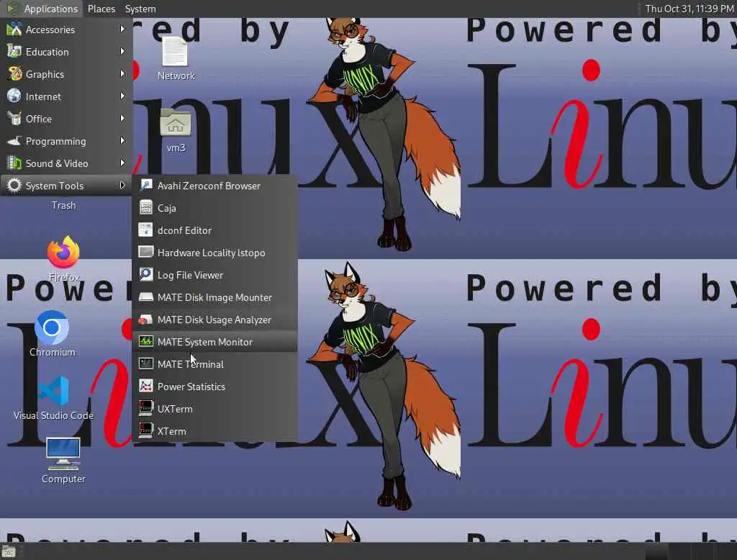Open MATE Terminal via its label
Image resolution: width=737 pixels, height=560 pixels.
click(190, 364)
